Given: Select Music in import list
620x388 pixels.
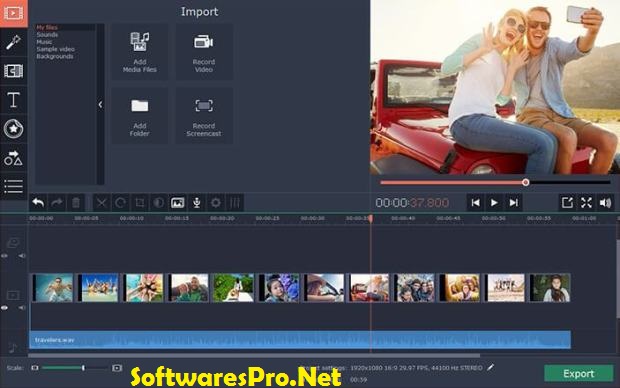Looking at the screenshot, I should (x=44, y=42).
